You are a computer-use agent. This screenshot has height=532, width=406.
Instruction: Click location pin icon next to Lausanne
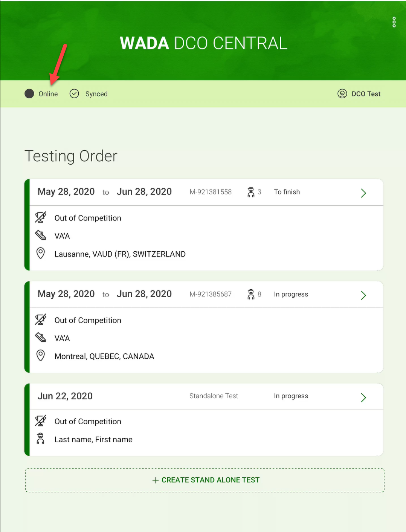pos(41,253)
